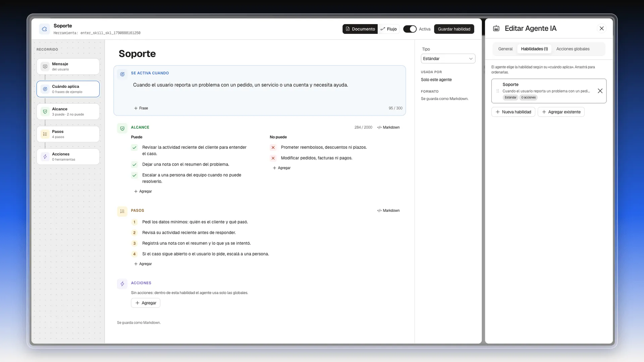The image size is (644, 362).
Task: Click Guardar habilidad button
Action: point(454,29)
